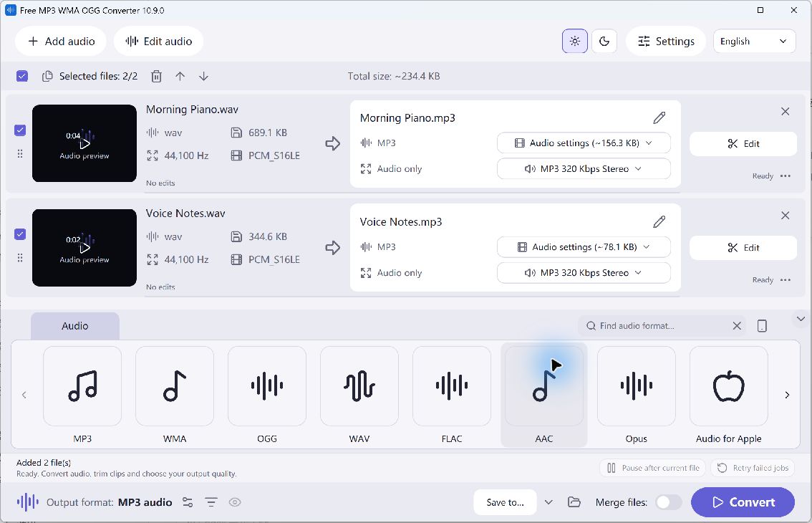Screen dimensions: 812x523
Task: Click Edit button for Voice Notes
Action: [743, 248]
